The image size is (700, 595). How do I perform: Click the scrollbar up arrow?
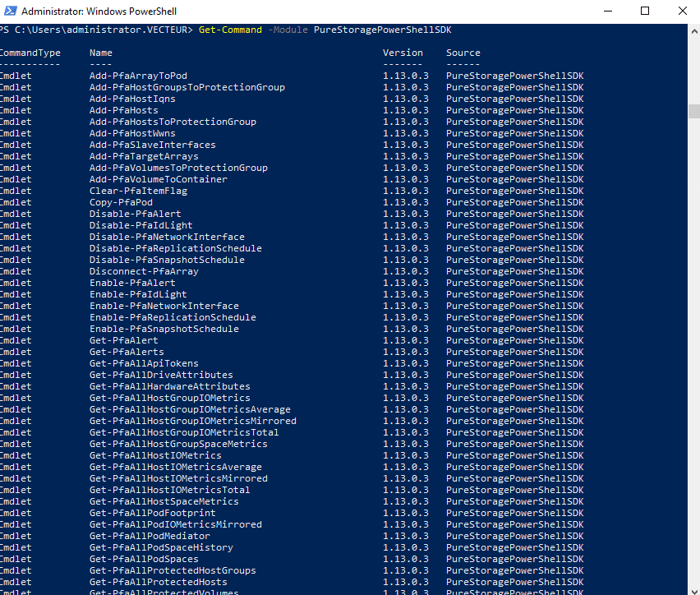tap(693, 30)
